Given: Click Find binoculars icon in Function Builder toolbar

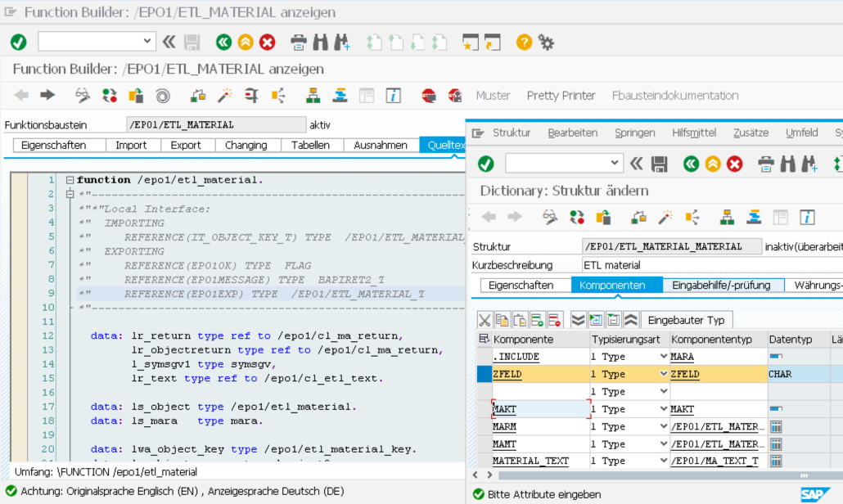Looking at the screenshot, I should (321, 42).
